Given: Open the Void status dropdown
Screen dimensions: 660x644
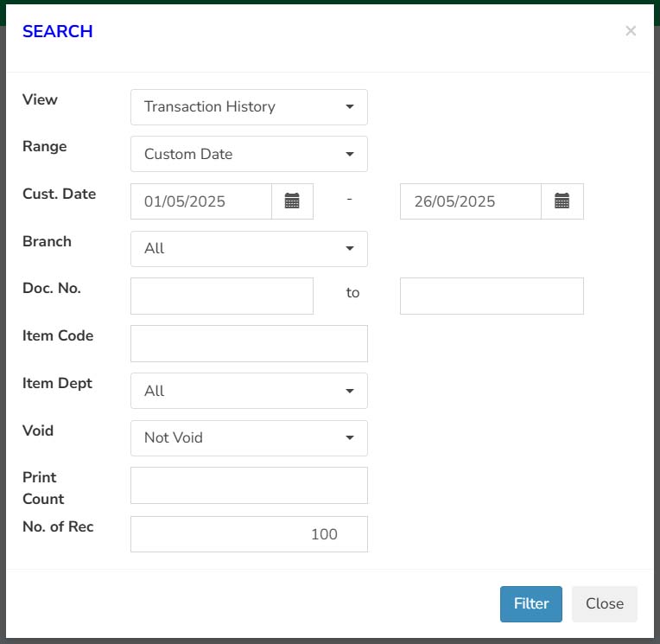Looking at the screenshot, I should 249,438.
